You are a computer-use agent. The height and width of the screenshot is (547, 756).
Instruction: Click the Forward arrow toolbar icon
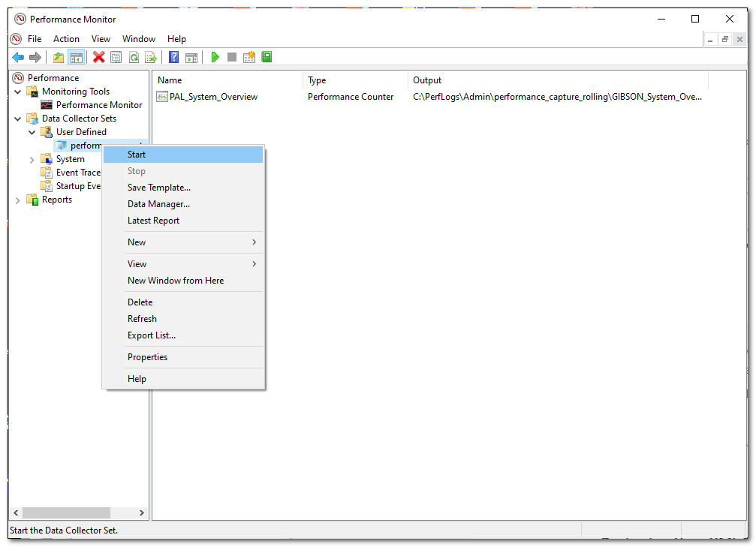click(x=35, y=57)
